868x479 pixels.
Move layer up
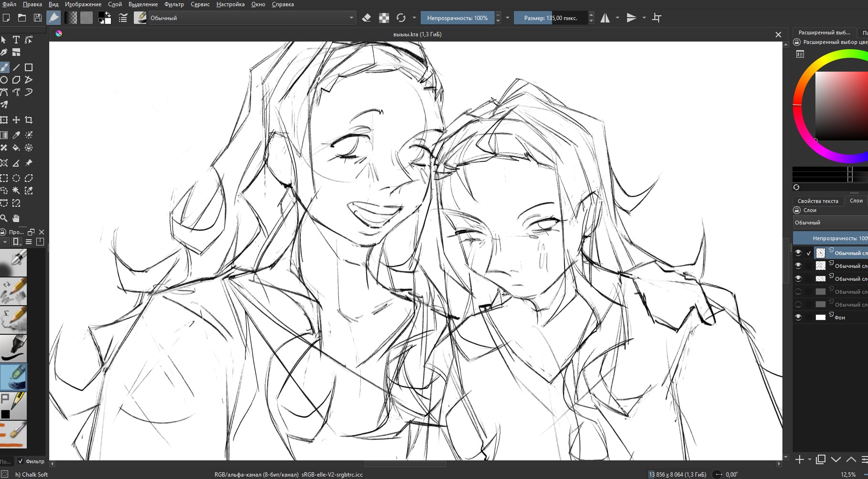851,459
